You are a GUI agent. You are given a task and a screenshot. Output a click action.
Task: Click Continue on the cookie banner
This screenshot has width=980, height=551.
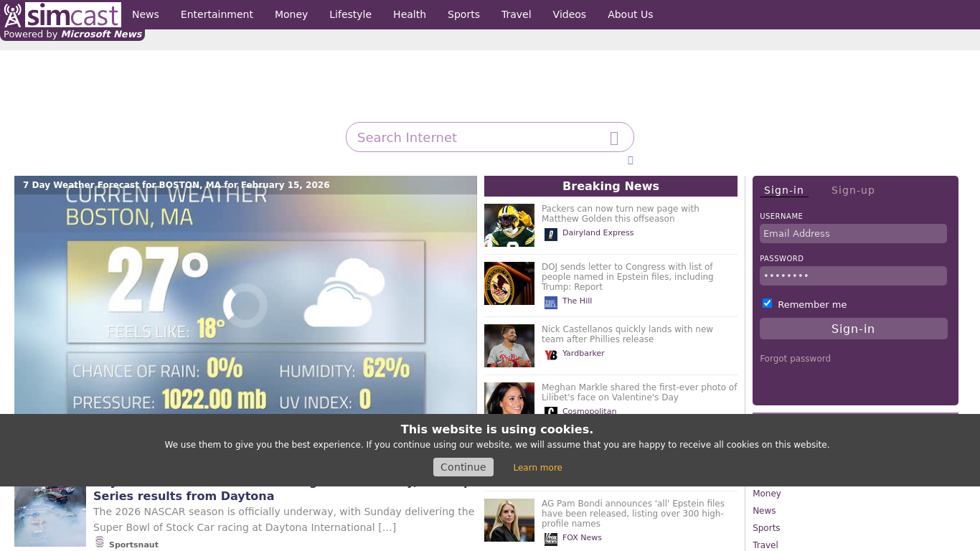pos(463,467)
